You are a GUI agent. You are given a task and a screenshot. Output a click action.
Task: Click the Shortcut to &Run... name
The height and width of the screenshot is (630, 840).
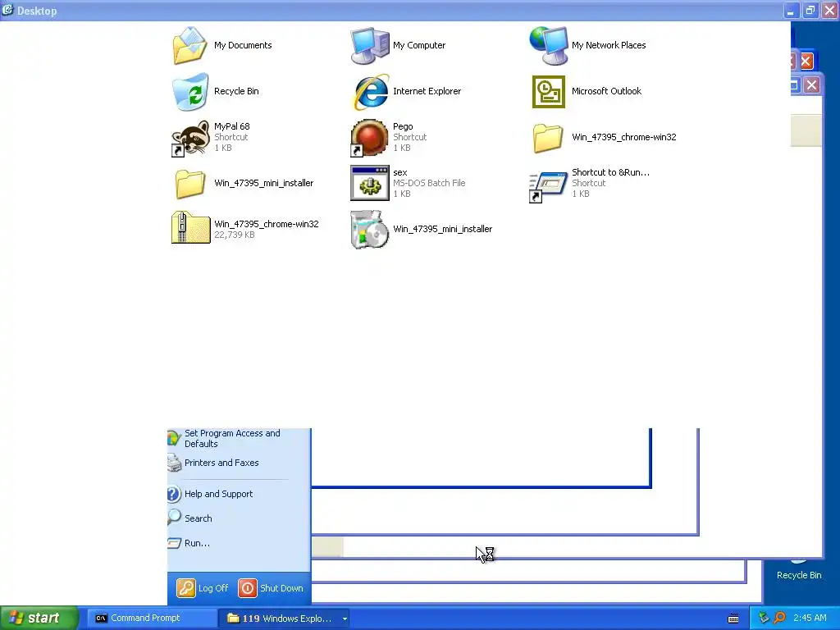click(610, 172)
